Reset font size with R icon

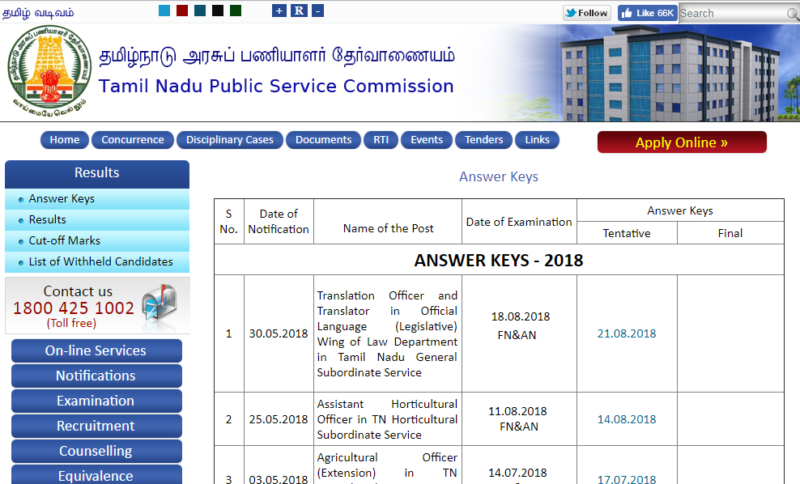click(x=299, y=11)
